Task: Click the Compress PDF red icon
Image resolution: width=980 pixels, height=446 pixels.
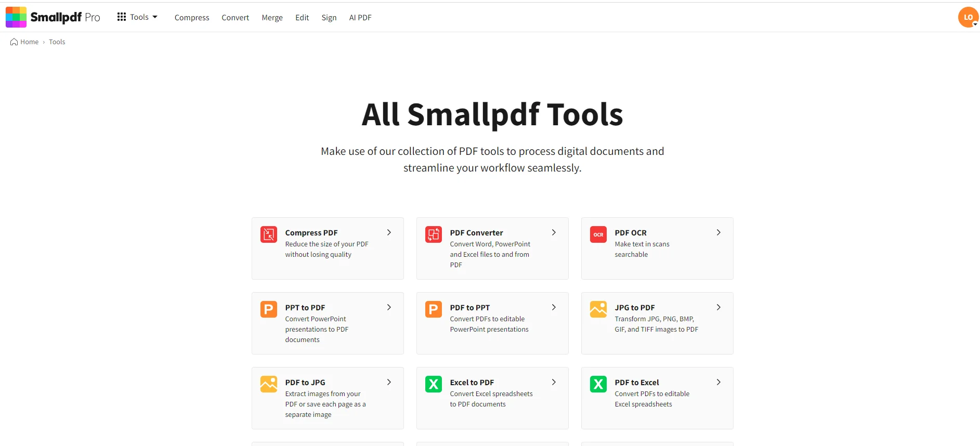Action: [x=269, y=234]
